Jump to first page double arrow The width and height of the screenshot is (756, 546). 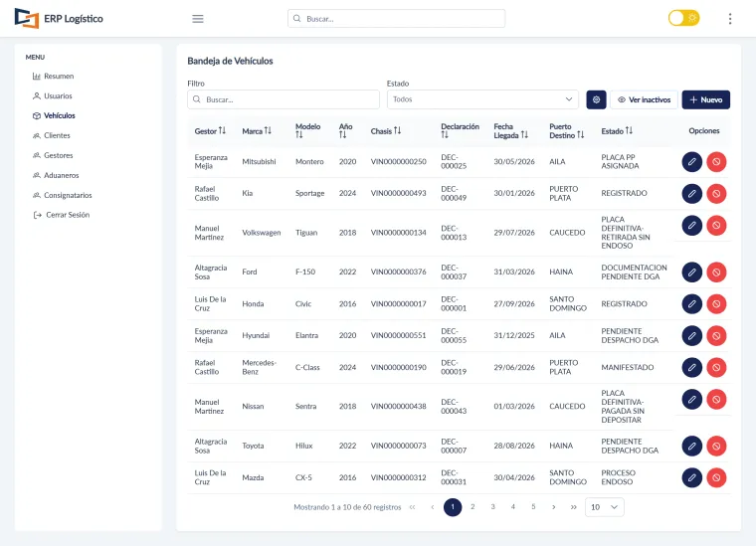click(412, 507)
